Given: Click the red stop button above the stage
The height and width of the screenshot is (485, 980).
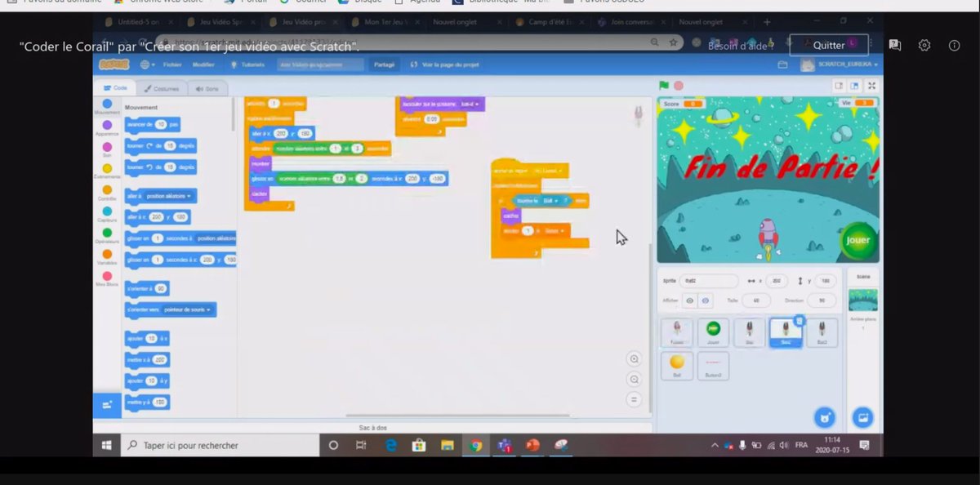Looking at the screenshot, I should [x=678, y=86].
